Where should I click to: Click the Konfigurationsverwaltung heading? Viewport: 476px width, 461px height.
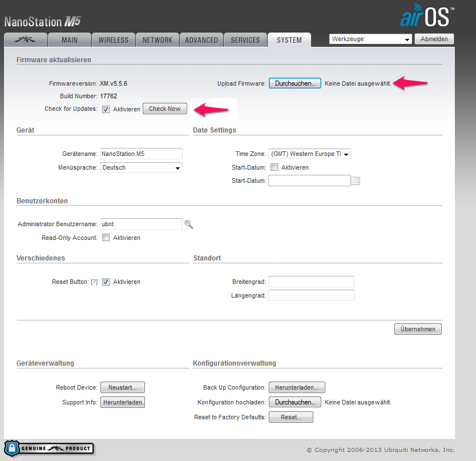click(x=235, y=363)
